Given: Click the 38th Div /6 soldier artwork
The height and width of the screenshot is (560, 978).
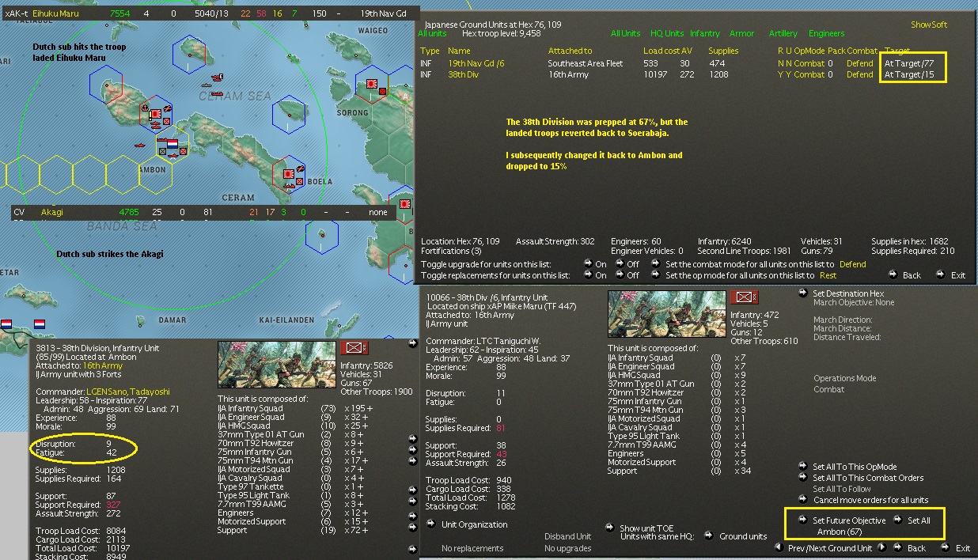Looking at the screenshot, I should point(667,314).
